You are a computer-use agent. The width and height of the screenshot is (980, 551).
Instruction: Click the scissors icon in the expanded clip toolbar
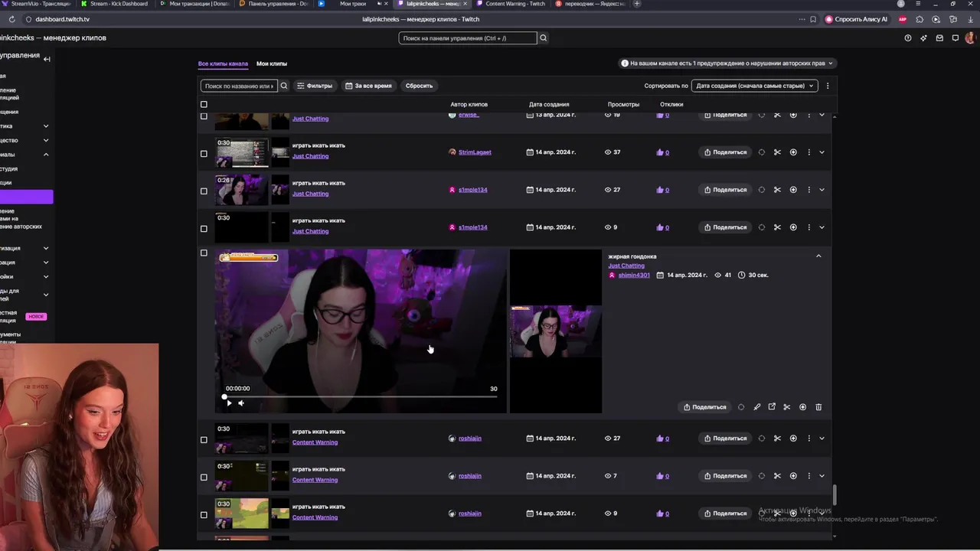pos(786,407)
